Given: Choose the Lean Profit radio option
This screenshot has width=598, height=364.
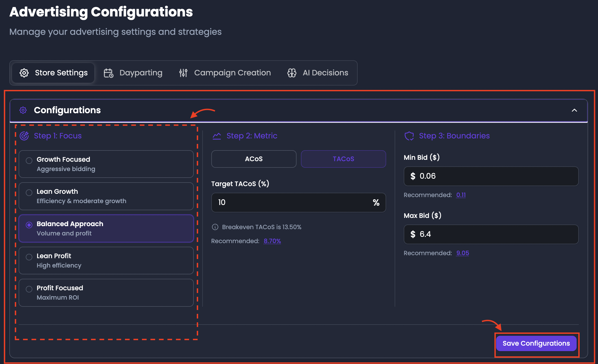Looking at the screenshot, I should (29, 257).
